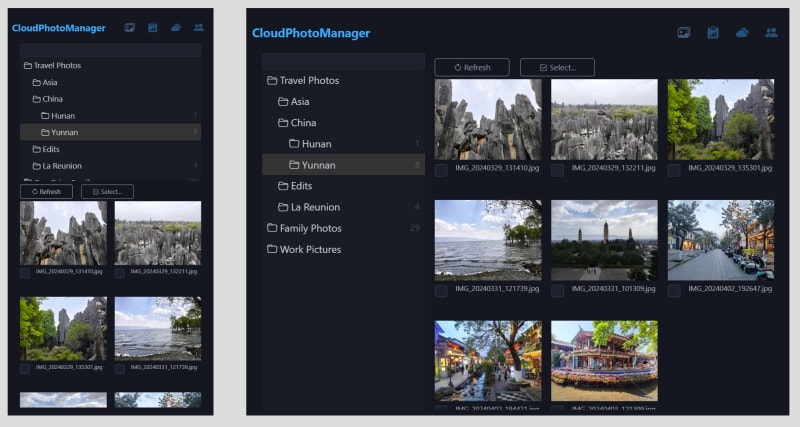The image size is (800, 427).
Task: Tick the lake photo checkbox in the narrow layout
Action: tap(119, 368)
